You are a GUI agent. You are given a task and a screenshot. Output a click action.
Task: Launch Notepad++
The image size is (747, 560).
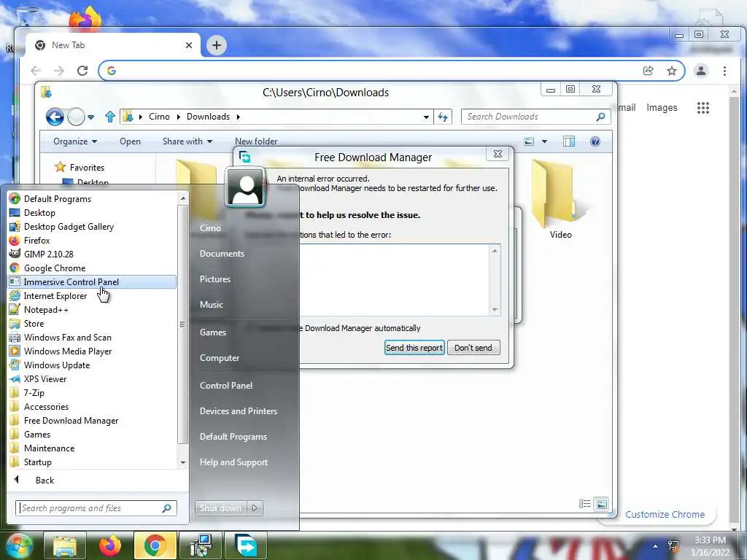tap(46, 309)
